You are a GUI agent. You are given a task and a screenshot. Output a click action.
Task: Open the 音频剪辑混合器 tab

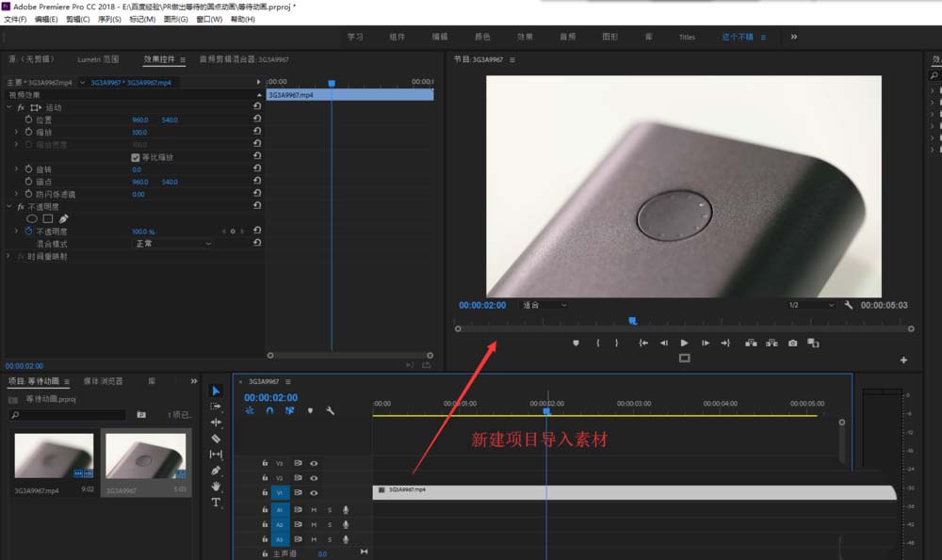[x=244, y=59]
